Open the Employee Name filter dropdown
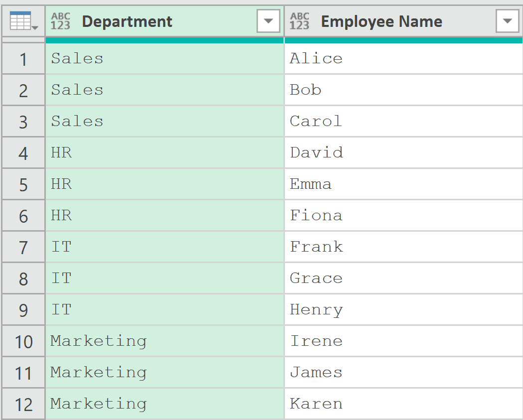The height and width of the screenshot is (420, 523). tap(507, 20)
